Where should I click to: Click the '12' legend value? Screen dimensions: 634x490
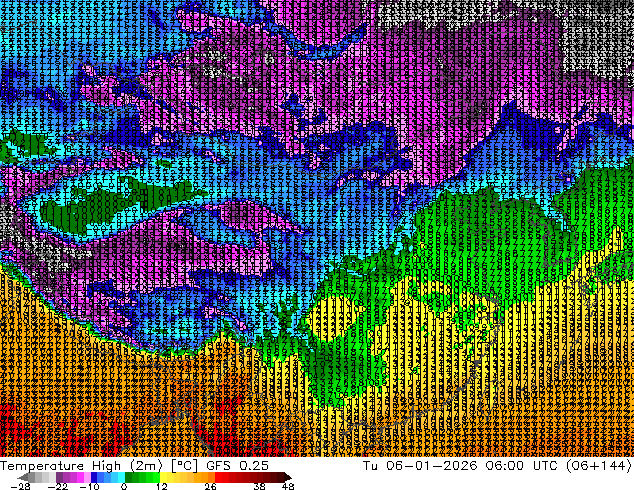[x=162, y=486]
